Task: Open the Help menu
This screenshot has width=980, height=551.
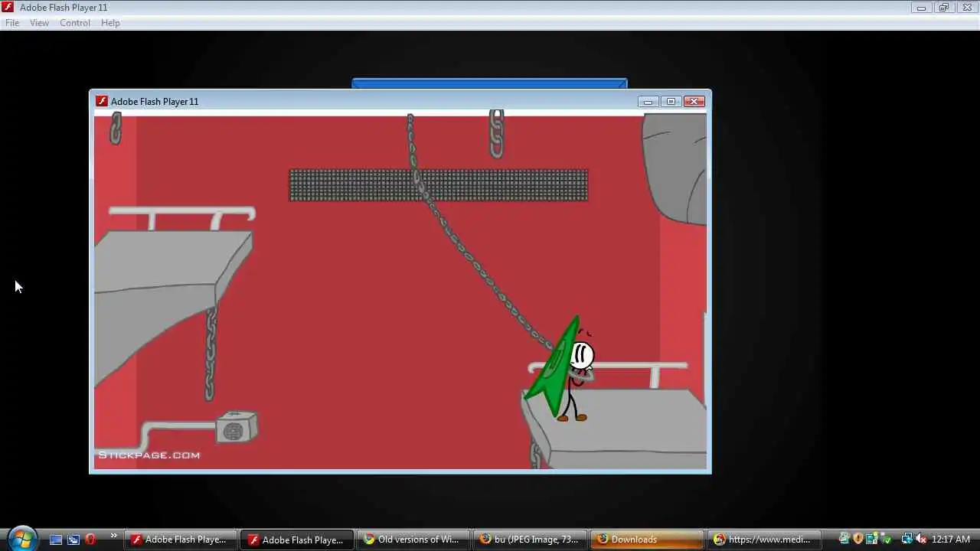Action: [110, 23]
